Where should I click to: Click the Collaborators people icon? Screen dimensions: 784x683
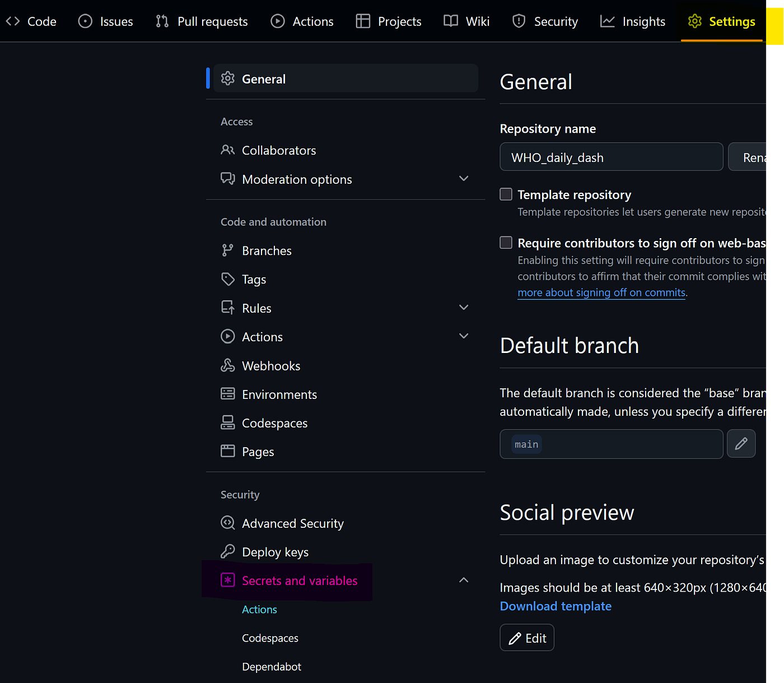click(x=228, y=150)
